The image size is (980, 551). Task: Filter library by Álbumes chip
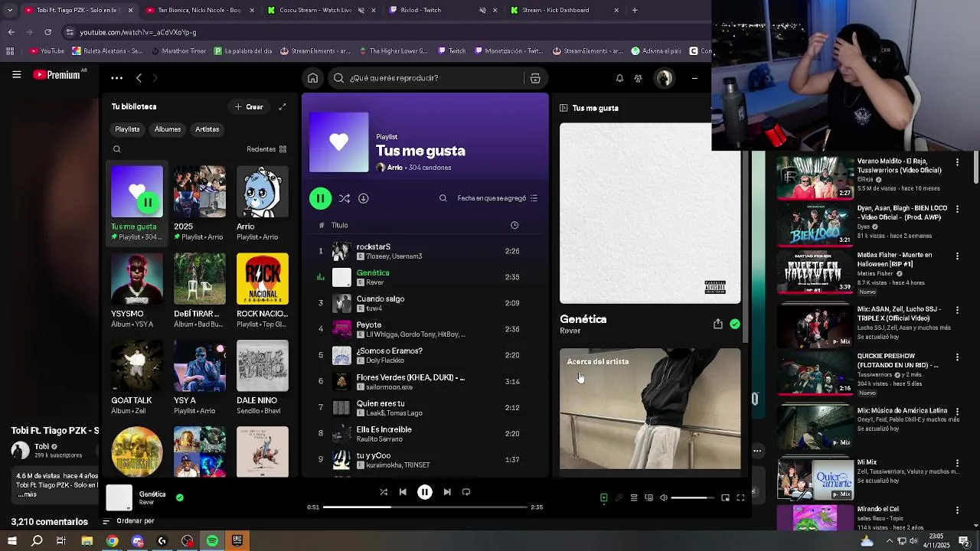pos(168,129)
